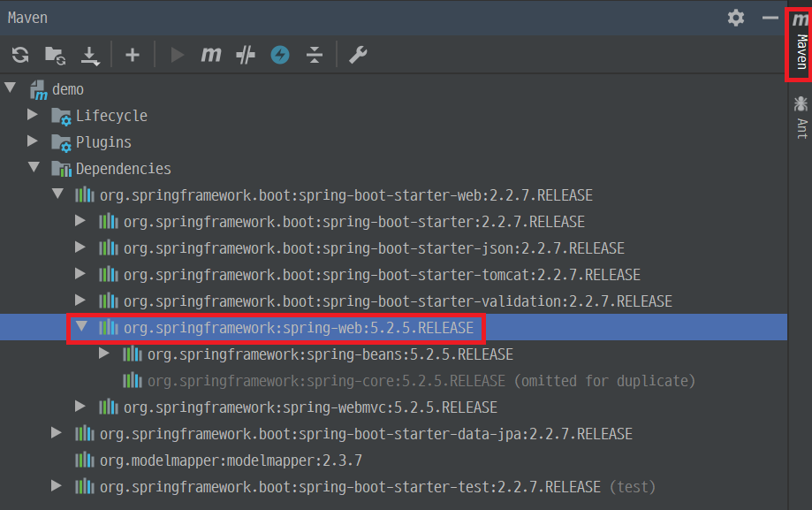The image size is (812, 510).
Task: Click library icon beside modelmapper
Action: (85, 460)
